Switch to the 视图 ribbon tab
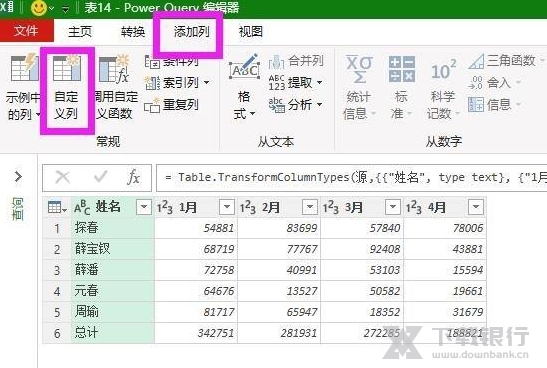This screenshot has width=547, height=368. 250,31
